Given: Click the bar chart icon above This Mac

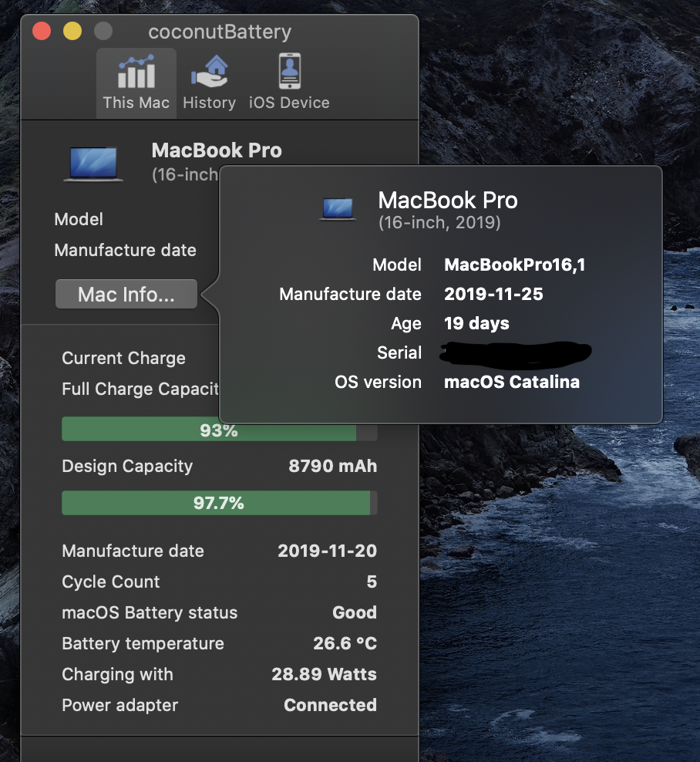Looking at the screenshot, I should tap(136, 72).
